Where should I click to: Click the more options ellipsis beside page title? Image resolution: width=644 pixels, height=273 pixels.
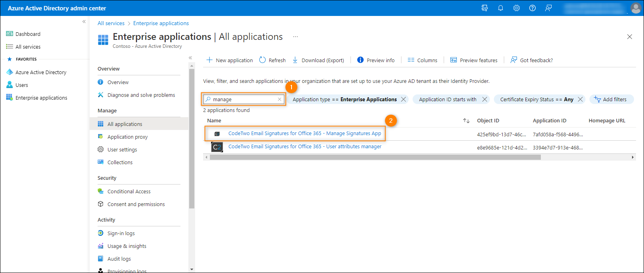point(296,37)
